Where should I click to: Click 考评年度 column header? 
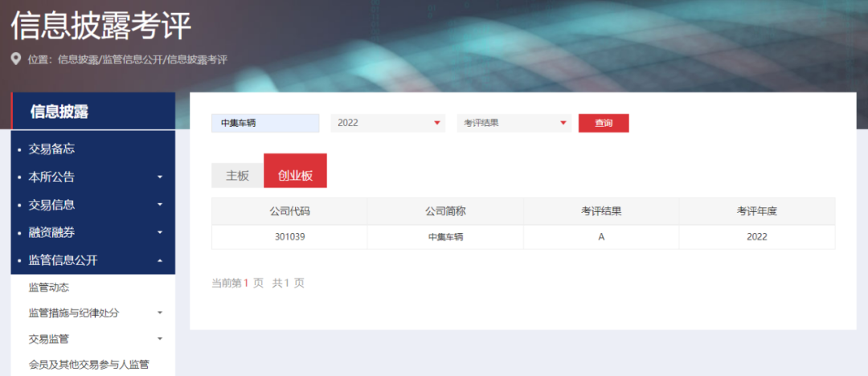[757, 211]
